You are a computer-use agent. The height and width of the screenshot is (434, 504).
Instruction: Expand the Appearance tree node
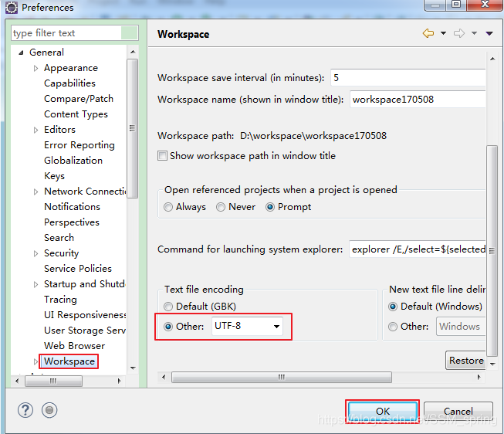(36, 68)
